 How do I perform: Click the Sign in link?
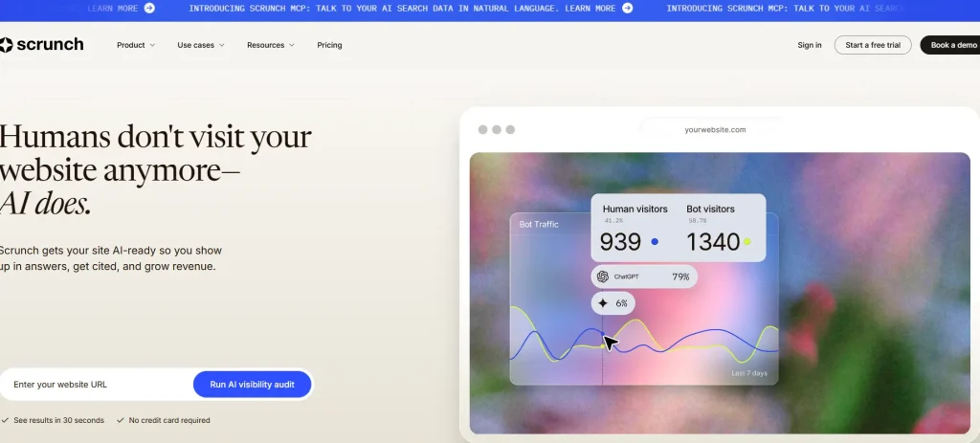[810, 45]
